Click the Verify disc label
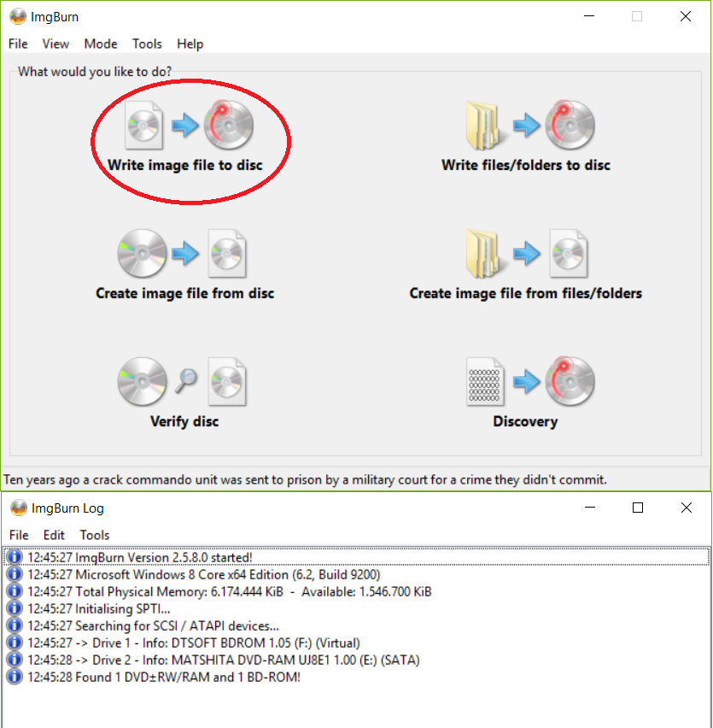Screen dimensions: 713x728 click(184, 421)
